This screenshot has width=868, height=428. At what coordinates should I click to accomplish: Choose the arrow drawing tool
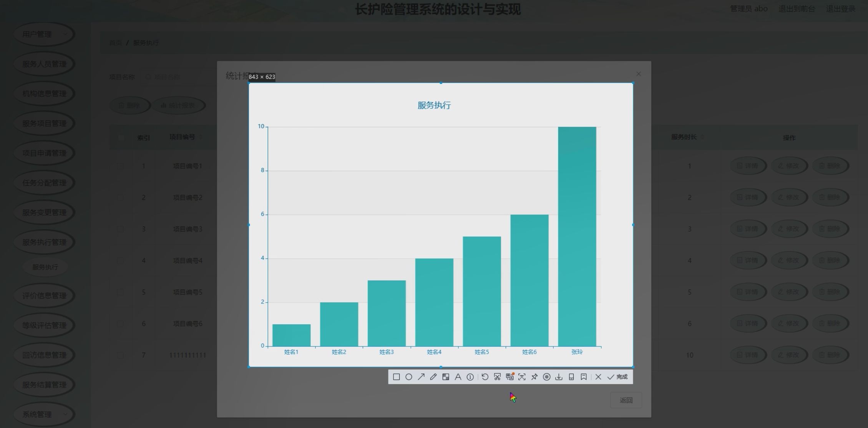tap(421, 377)
